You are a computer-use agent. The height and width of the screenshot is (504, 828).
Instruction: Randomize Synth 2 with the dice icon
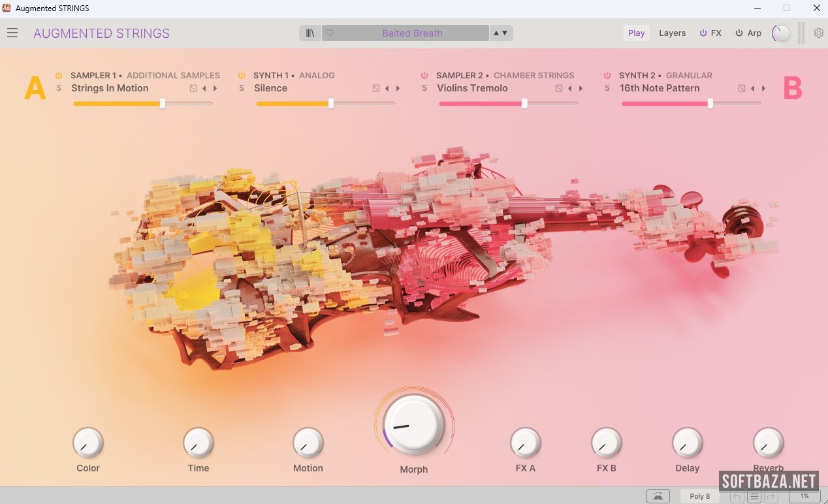click(x=742, y=89)
